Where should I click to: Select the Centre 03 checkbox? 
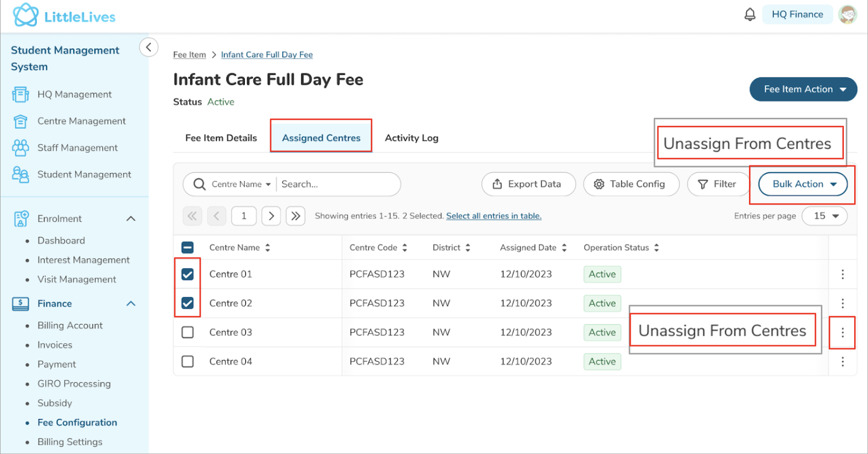click(187, 333)
